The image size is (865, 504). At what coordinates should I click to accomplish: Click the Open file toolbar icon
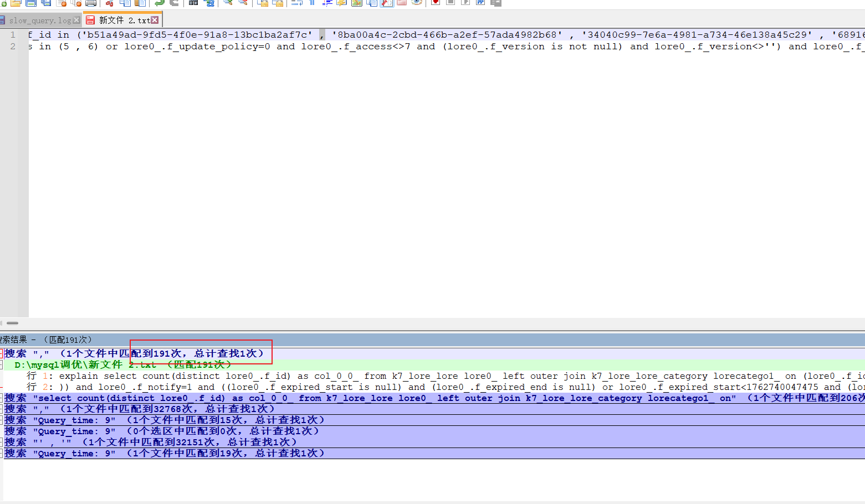[16, 3]
